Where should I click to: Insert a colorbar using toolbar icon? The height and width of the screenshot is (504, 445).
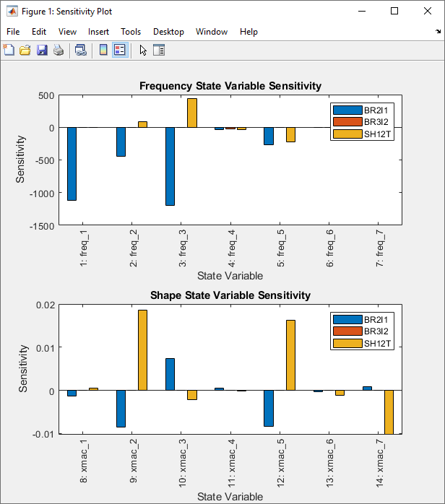coord(103,50)
